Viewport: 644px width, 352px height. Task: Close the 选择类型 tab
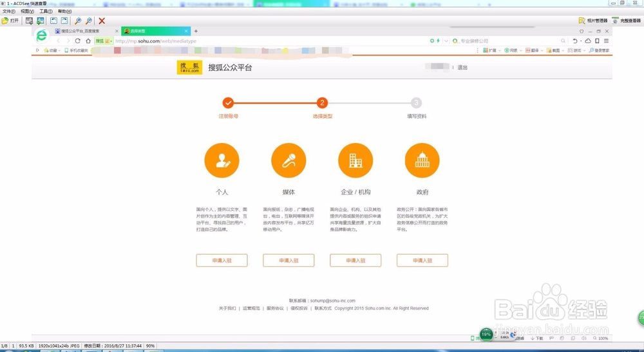(x=186, y=31)
